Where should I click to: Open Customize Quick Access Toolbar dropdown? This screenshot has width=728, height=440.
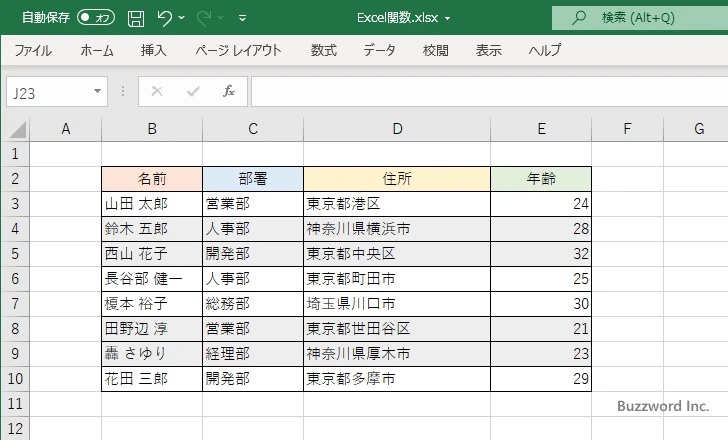coord(243,18)
